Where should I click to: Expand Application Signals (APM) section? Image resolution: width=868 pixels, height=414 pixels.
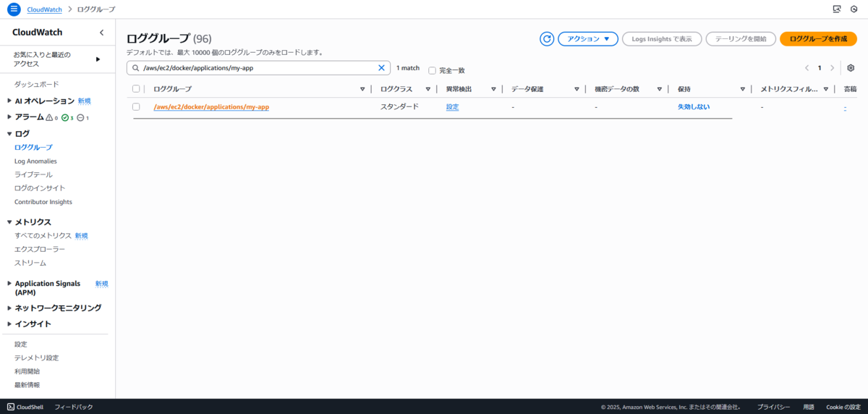[9, 284]
